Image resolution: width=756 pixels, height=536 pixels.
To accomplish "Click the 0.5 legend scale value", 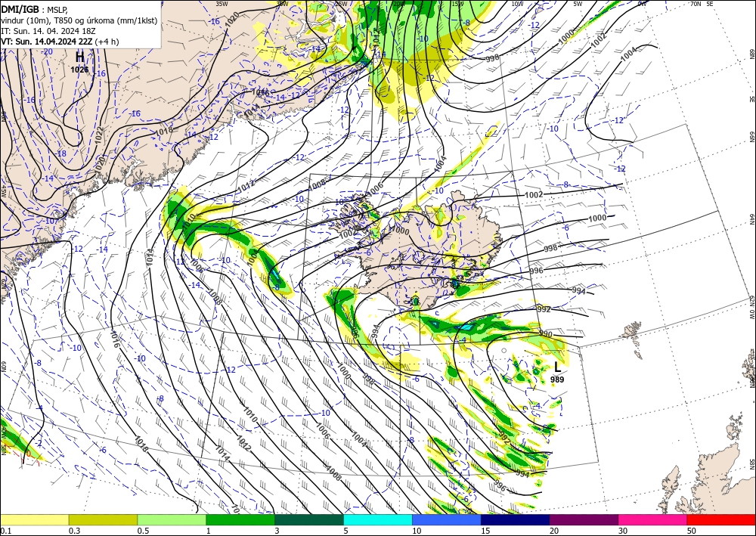I will point(143,531).
